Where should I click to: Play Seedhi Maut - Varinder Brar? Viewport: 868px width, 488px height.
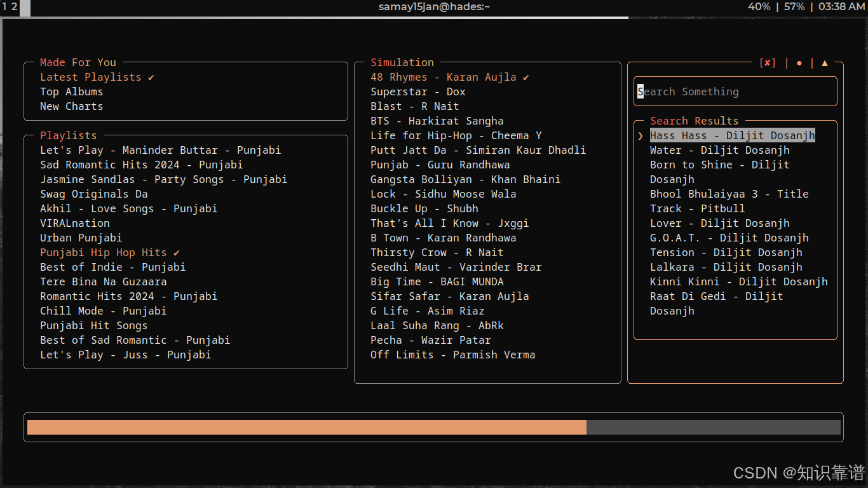[x=456, y=267]
